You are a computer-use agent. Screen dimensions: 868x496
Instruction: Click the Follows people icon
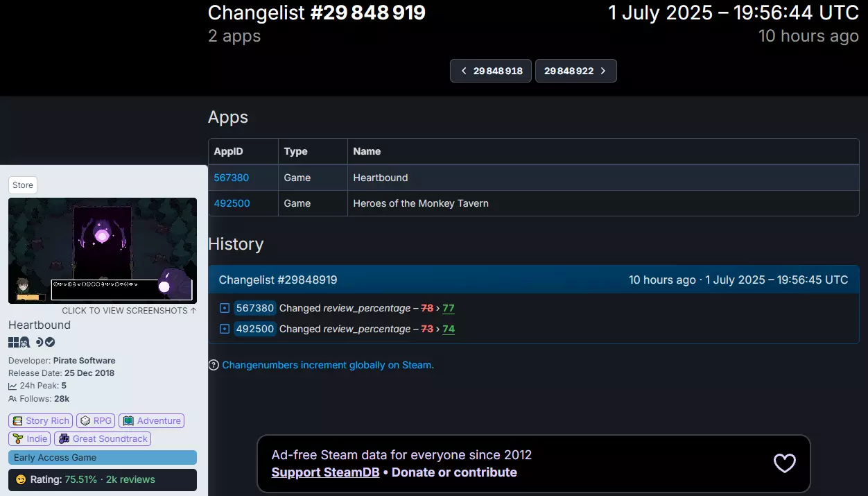click(12, 399)
